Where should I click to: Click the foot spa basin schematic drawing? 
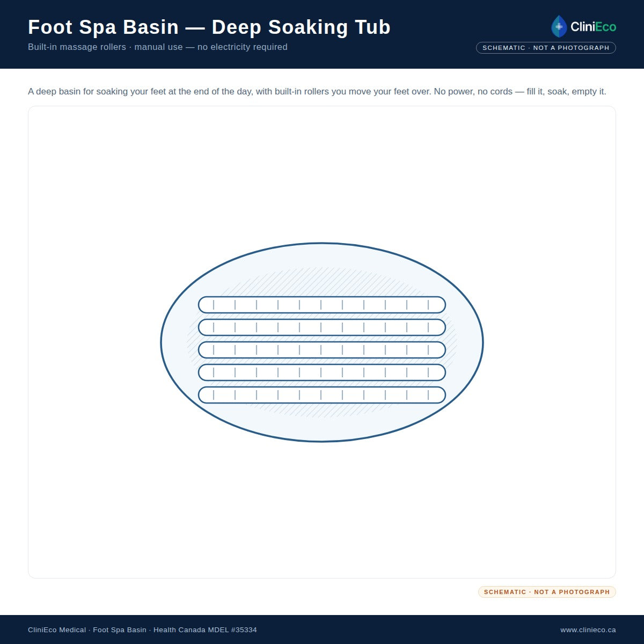322,342
